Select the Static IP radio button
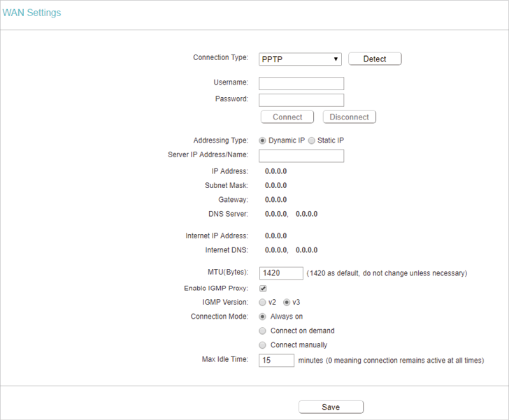The width and height of the screenshot is (509, 420). point(312,140)
